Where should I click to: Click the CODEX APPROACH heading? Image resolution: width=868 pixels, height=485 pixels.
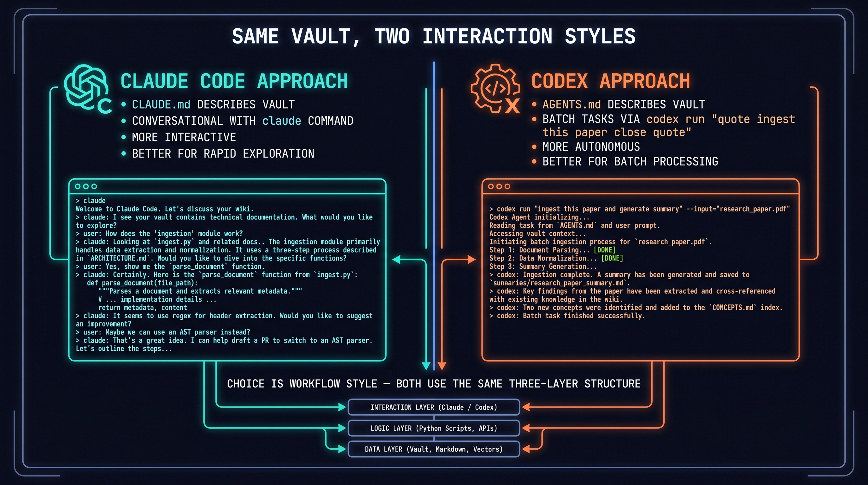[x=611, y=81]
